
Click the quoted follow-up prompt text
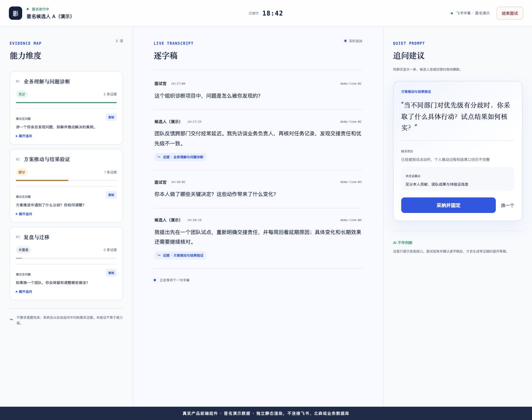[457, 116]
